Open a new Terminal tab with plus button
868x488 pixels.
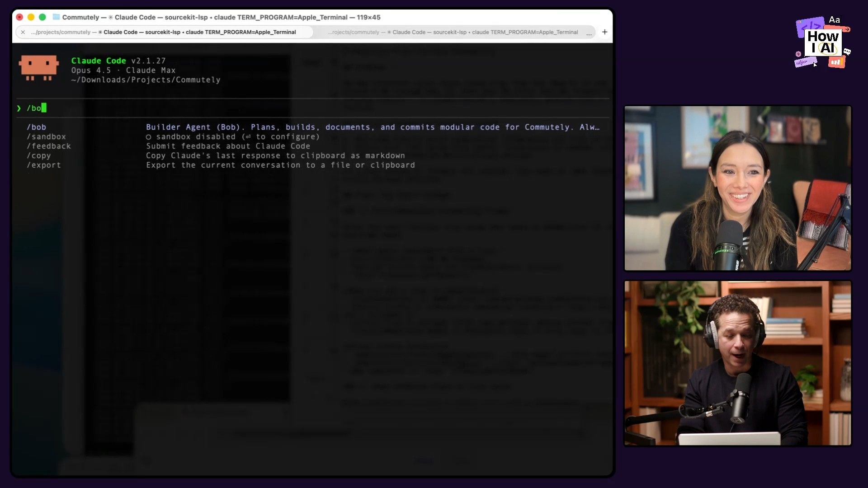604,32
